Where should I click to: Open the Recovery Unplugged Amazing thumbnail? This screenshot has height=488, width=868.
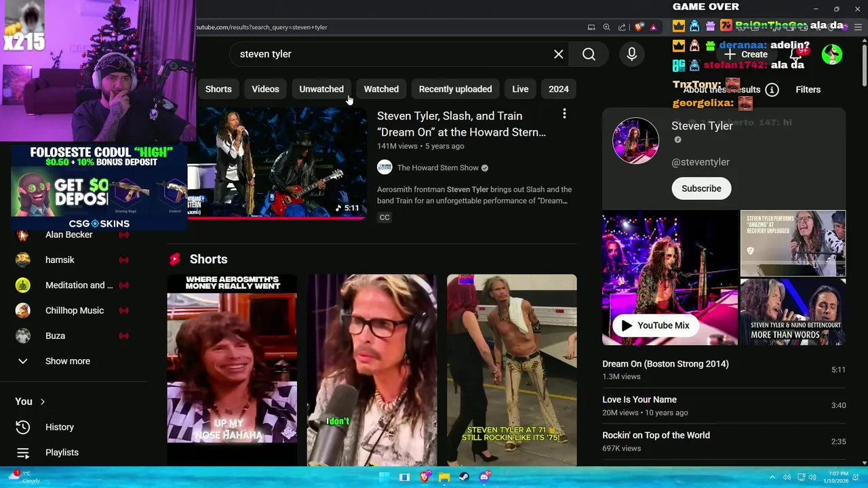793,243
